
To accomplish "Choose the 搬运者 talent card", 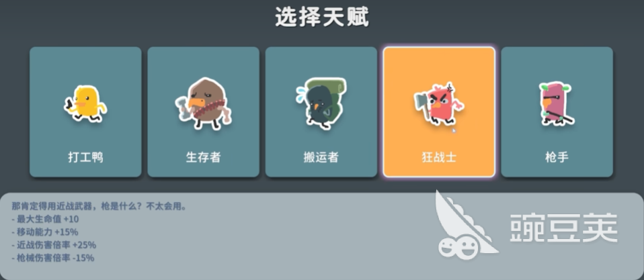I will pos(321,112).
